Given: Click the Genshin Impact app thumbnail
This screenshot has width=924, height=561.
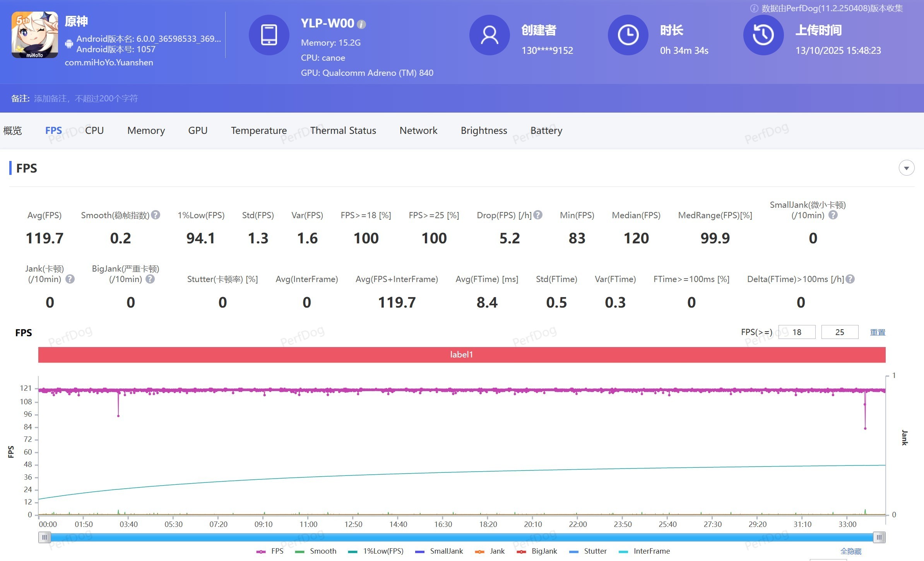Looking at the screenshot, I should click(35, 35).
